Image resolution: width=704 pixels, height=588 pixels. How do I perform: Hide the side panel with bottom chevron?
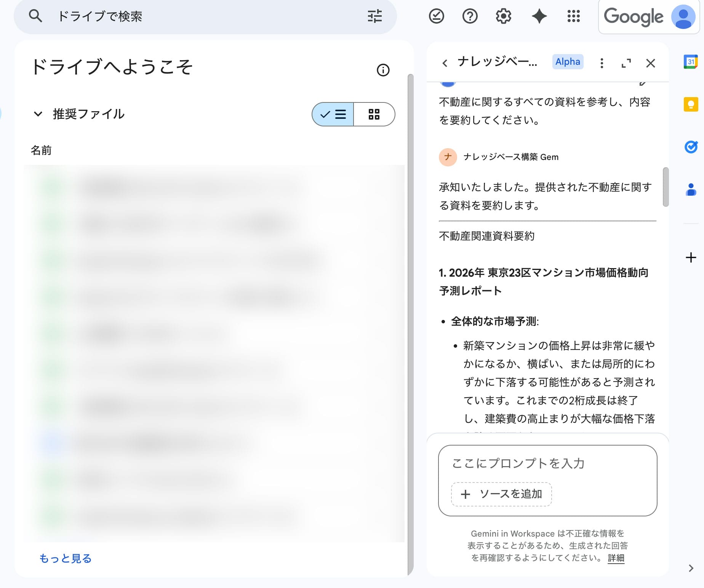click(691, 568)
